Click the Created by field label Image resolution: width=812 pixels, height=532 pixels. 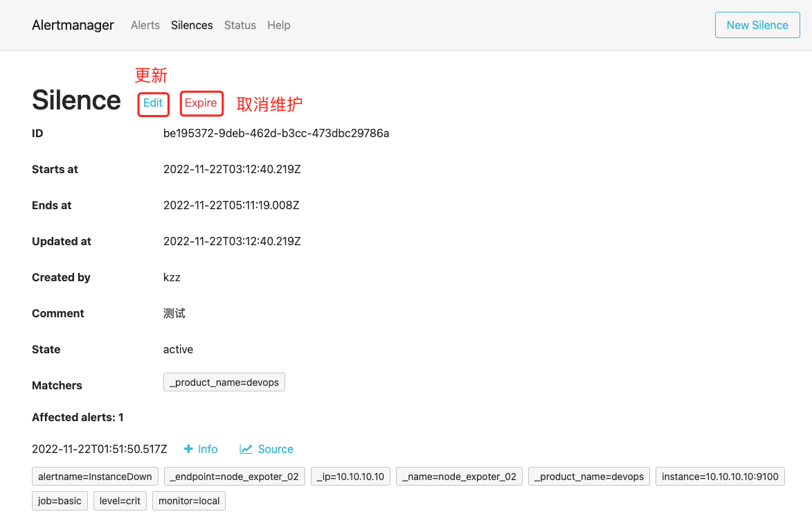coord(61,278)
